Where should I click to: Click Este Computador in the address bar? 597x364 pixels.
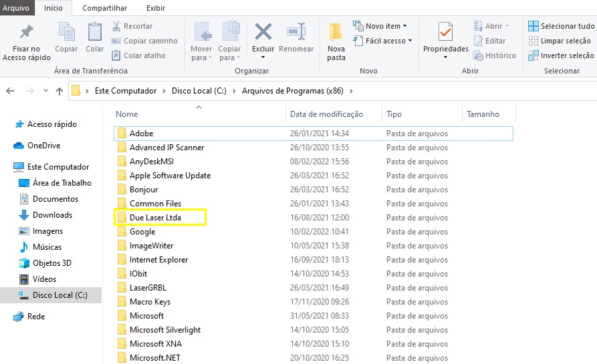point(126,91)
